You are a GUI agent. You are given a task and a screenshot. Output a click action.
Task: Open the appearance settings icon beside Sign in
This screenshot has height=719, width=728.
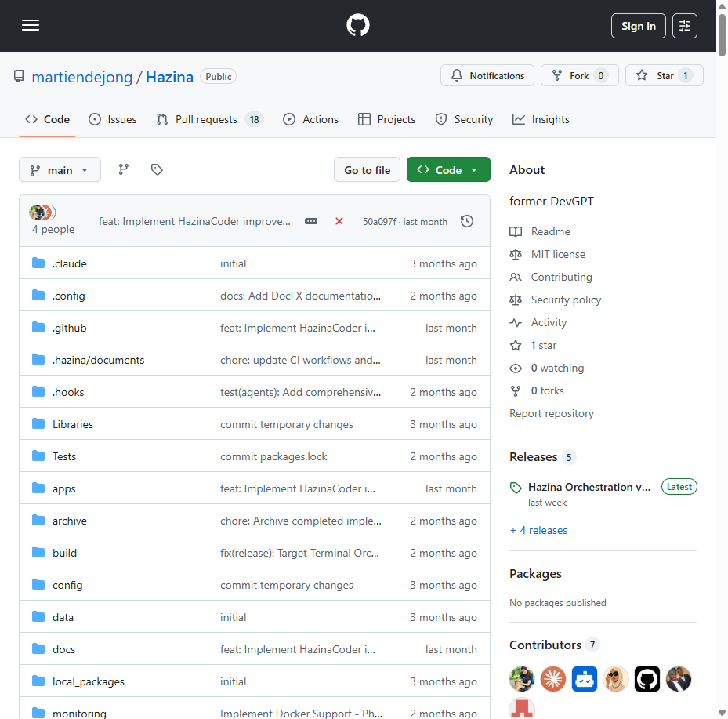[x=685, y=26]
